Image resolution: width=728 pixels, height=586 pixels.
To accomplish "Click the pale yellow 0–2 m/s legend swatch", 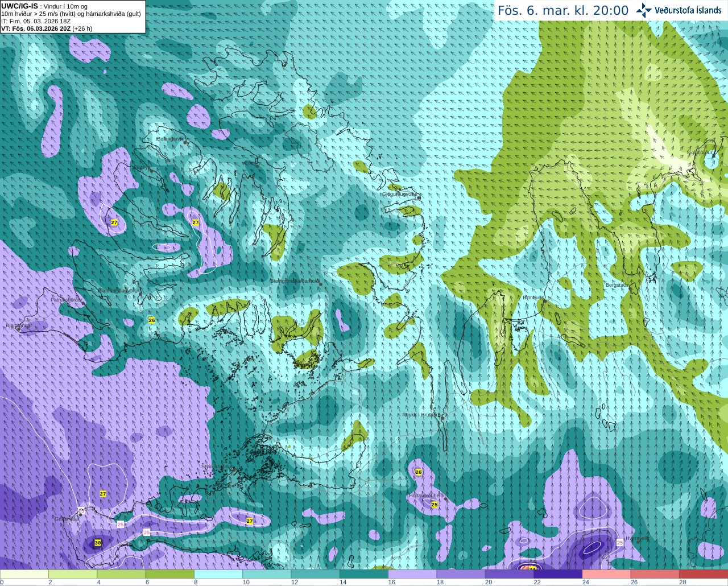I will [x=24, y=574].
